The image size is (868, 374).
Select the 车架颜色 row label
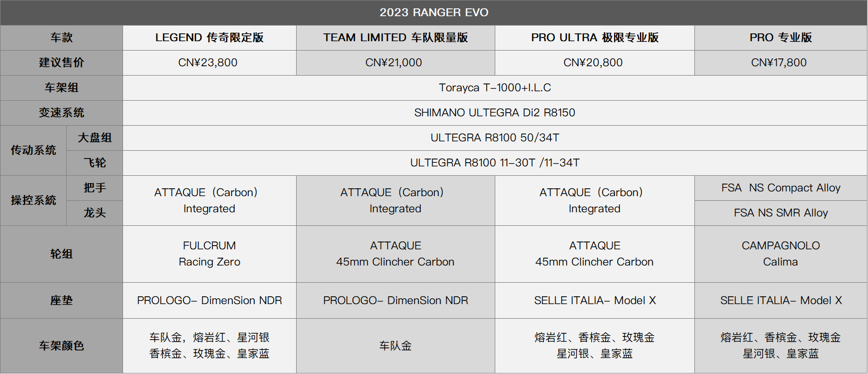62,346
